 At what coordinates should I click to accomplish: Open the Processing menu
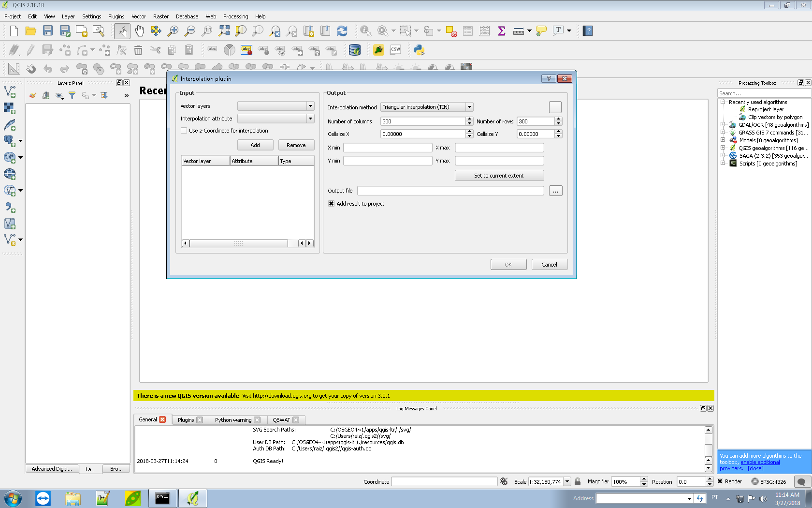[235, 16]
